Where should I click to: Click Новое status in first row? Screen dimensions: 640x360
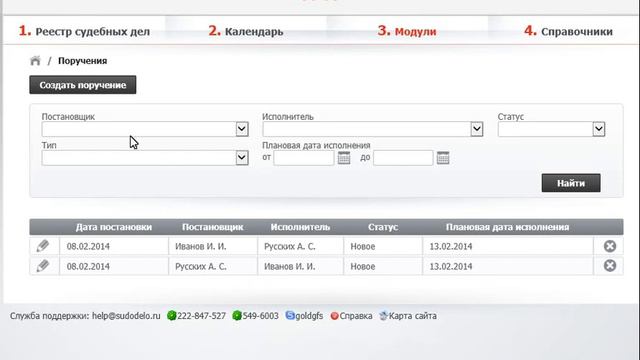[x=362, y=247]
